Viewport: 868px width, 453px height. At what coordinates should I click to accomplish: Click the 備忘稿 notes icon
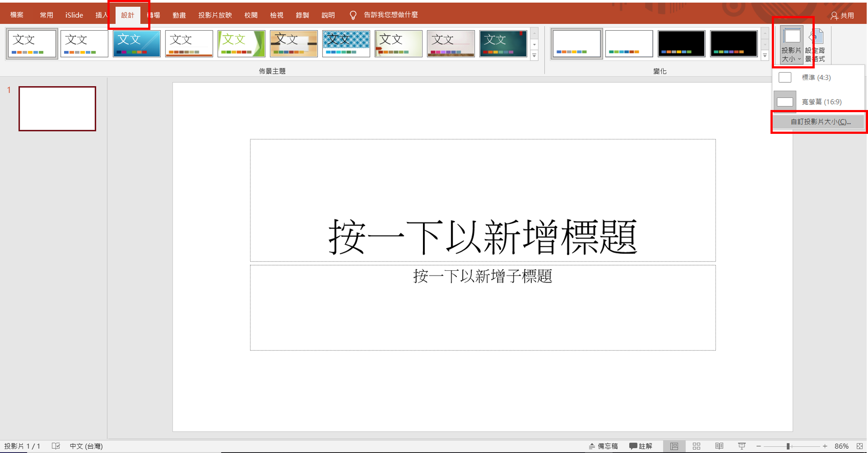pyautogui.click(x=604, y=446)
